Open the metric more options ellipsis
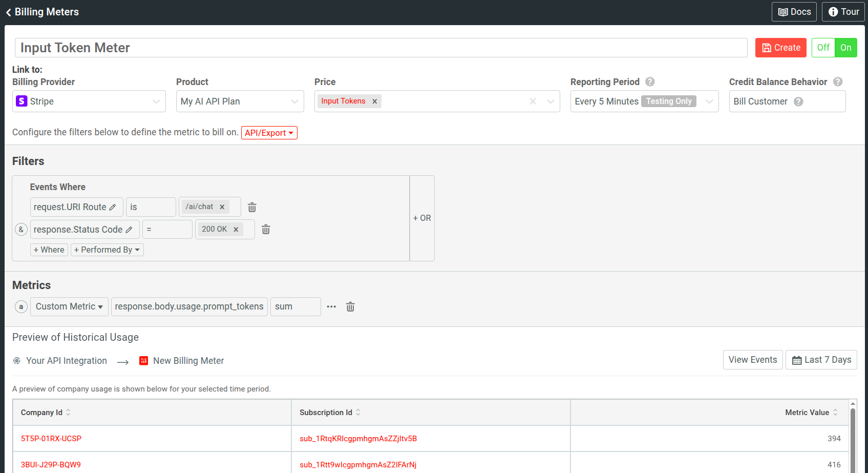The height and width of the screenshot is (473, 868). [x=331, y=307]
